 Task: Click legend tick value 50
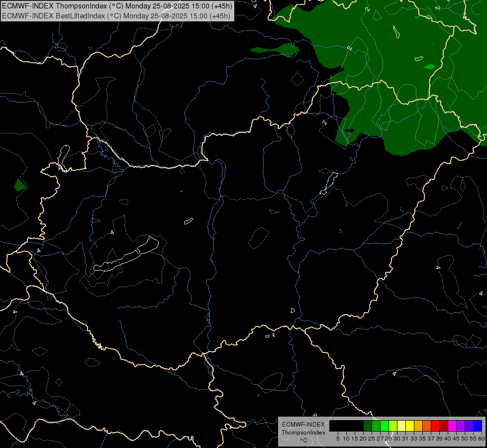point(465,439)
